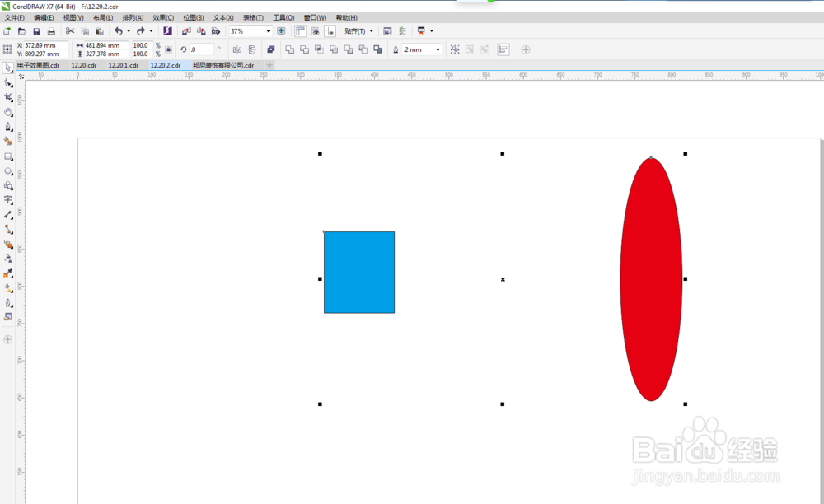Print the document
Viewport: 824px width, 504px height.
(x=51, y=31)
